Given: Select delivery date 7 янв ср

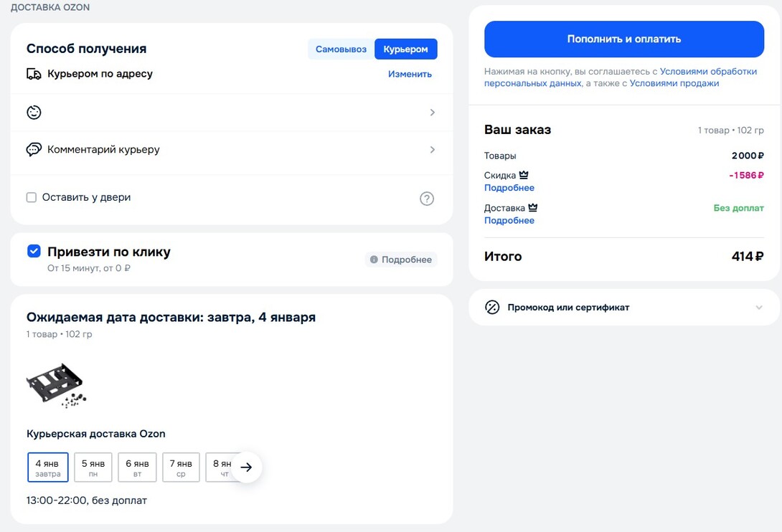Looking at the screenshot, I should [181, 467].
